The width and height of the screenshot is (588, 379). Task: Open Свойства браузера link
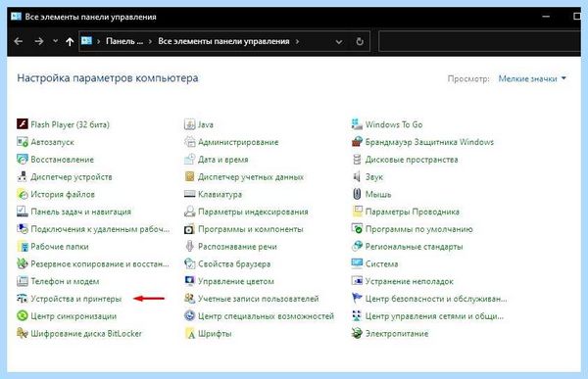pyautogui.click(x=234, y=263)
